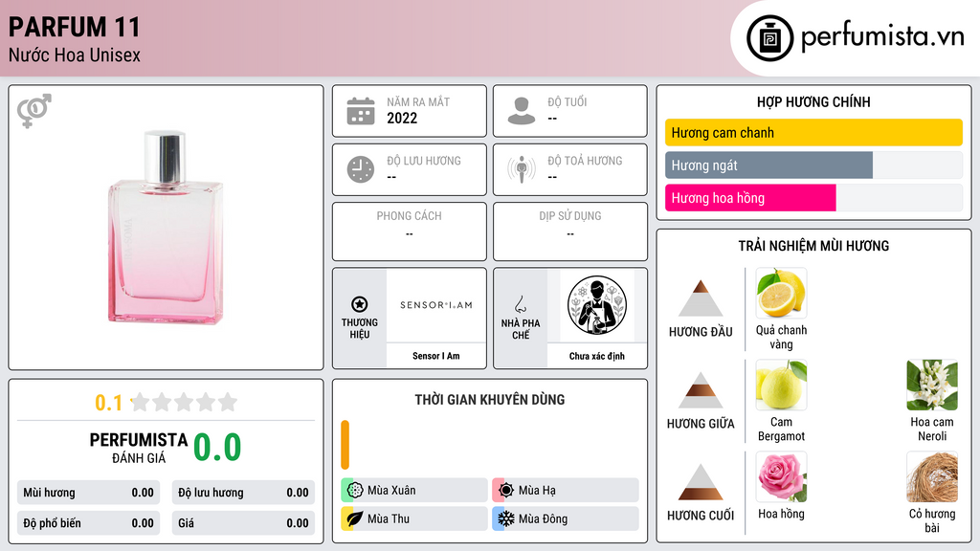Click the person silhouette age icon

point(522,111)
